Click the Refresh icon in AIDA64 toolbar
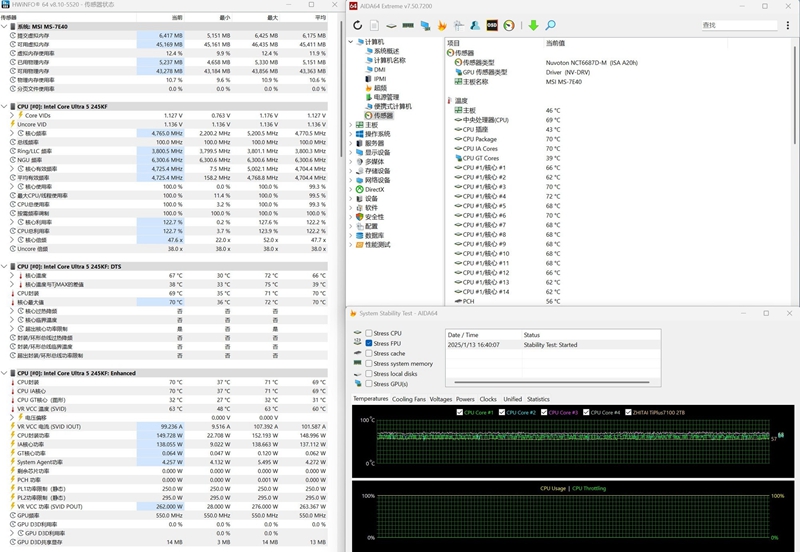Screen dimensions: 800x552 [x=357, y=25]
